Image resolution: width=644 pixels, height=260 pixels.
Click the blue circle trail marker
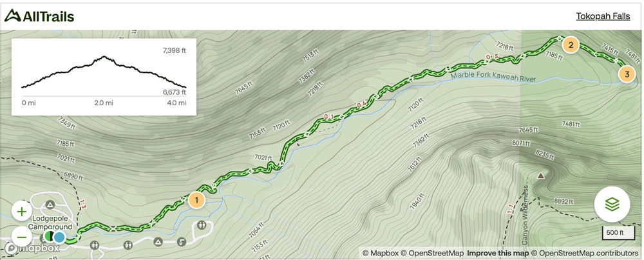59,237
